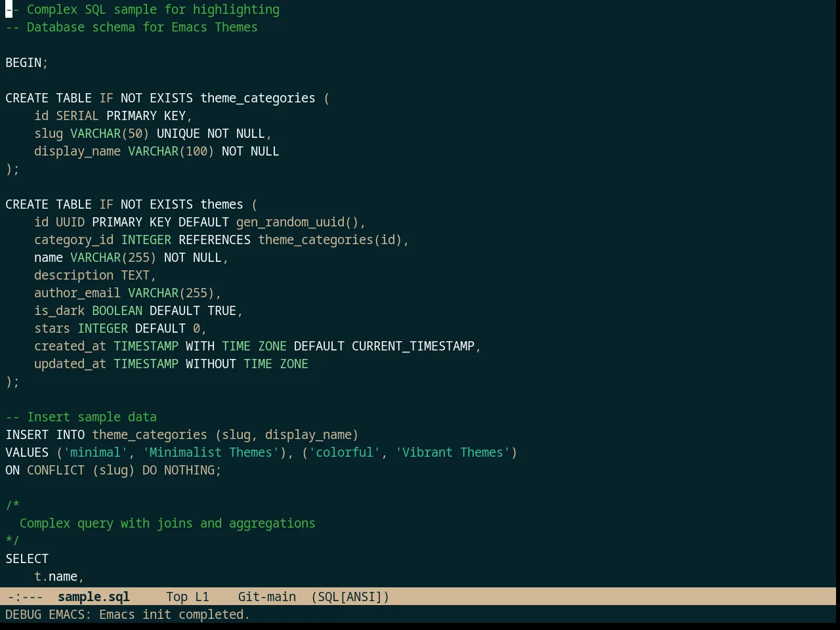Click ON CONFLICT keyword line
This screenshot has width=840, height=630.
point(114,470)
